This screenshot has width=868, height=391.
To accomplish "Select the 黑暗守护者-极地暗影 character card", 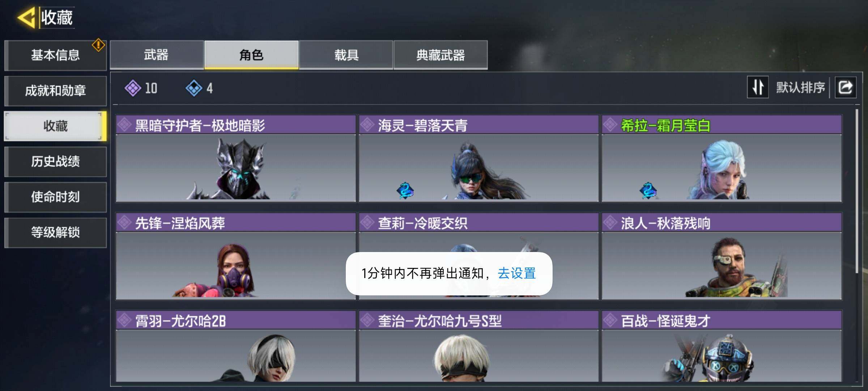I will coord(236,159).
